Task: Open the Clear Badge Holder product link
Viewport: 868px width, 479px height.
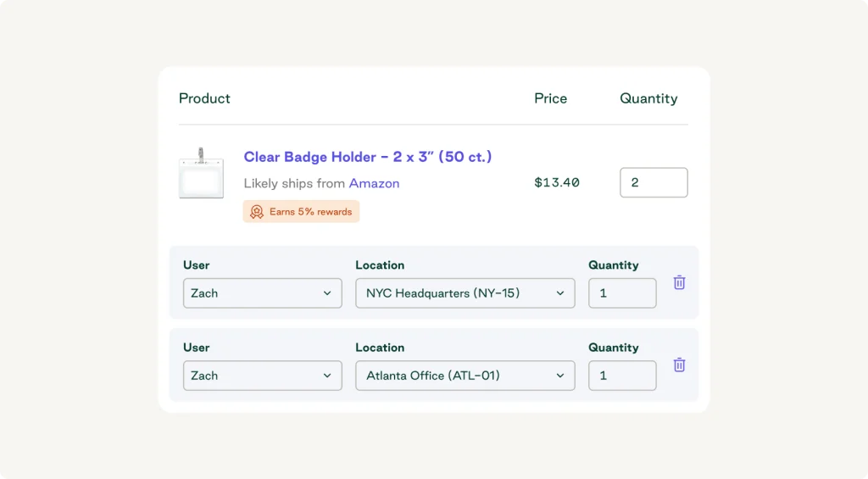Action: pos(368,157)
